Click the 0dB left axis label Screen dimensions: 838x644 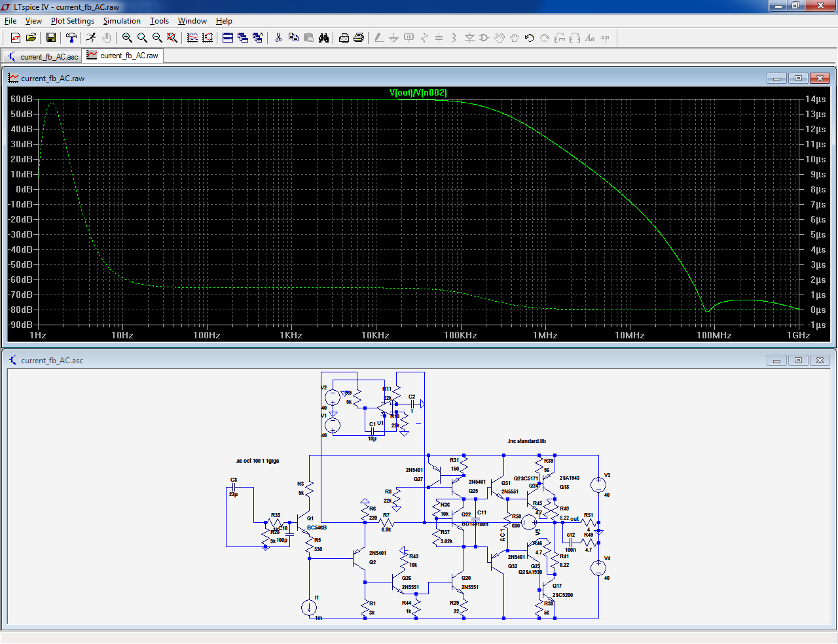25,189
